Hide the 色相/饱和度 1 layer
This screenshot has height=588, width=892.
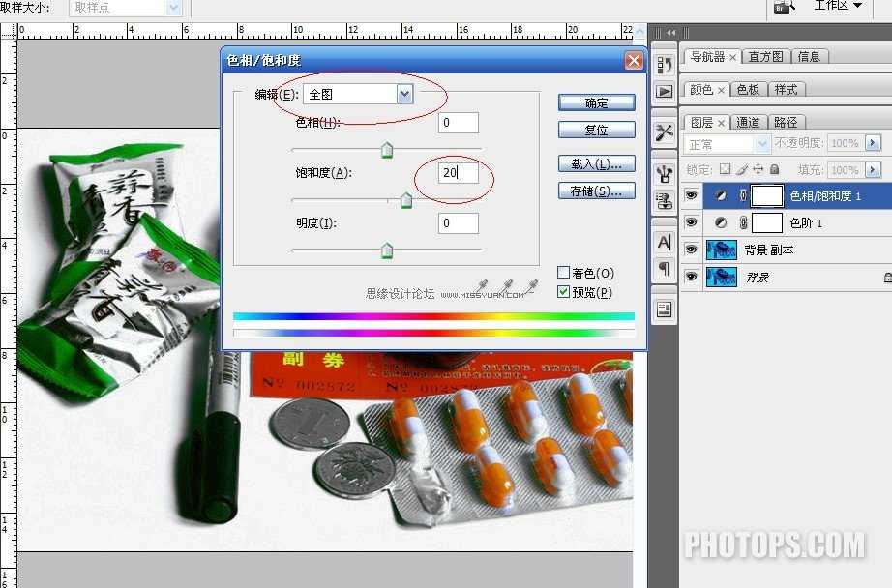coord(691,195)
